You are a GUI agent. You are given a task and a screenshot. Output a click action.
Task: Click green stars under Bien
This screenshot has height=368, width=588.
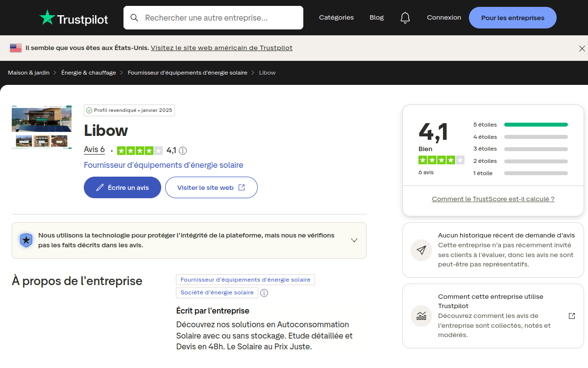441,160
